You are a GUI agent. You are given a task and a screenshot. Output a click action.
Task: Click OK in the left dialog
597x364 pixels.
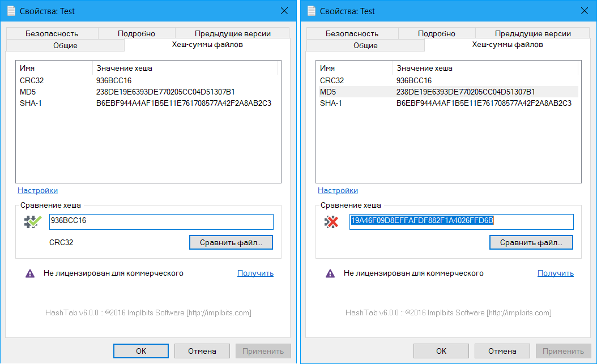(141, 351)
